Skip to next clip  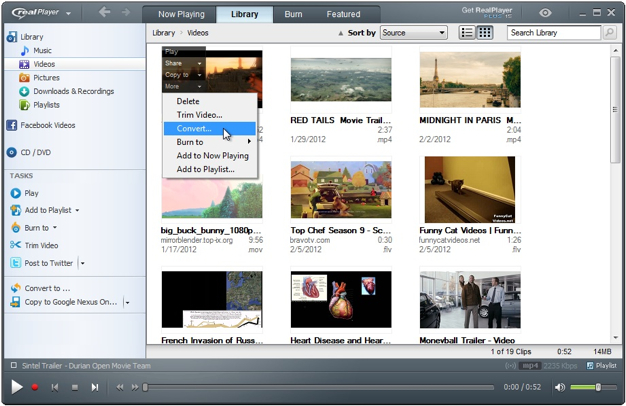(95, 387)
